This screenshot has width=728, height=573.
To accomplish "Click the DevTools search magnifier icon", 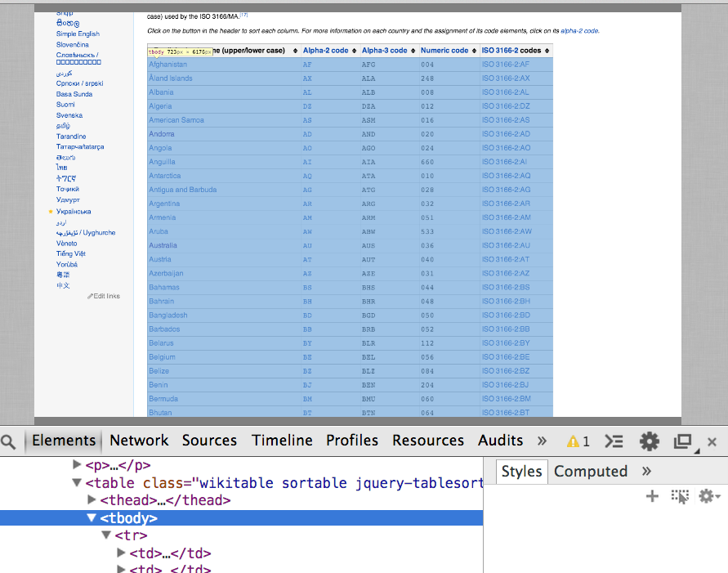I will pos(8,441).
